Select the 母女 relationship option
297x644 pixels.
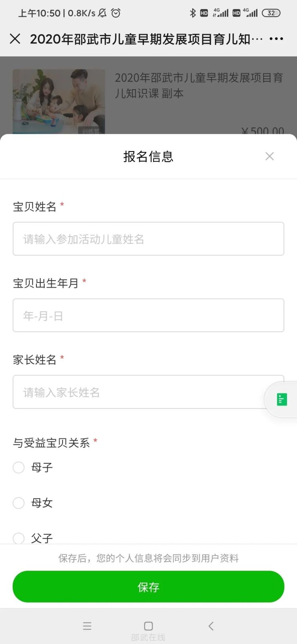tap(19, 503)
